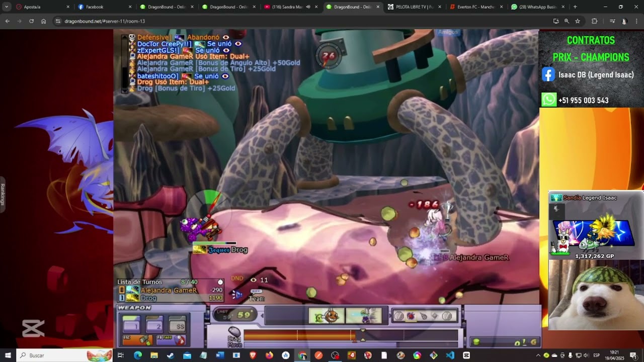Image resolution: width=644 pixels, height=362 pixels.
Task: Click the eye icon next to Defensive Abandonó
Action: 226,37
